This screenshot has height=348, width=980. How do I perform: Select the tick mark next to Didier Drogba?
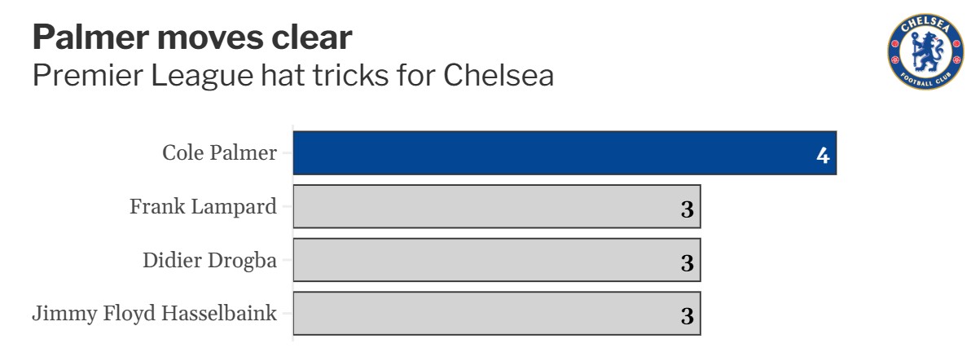coord(287,260)
